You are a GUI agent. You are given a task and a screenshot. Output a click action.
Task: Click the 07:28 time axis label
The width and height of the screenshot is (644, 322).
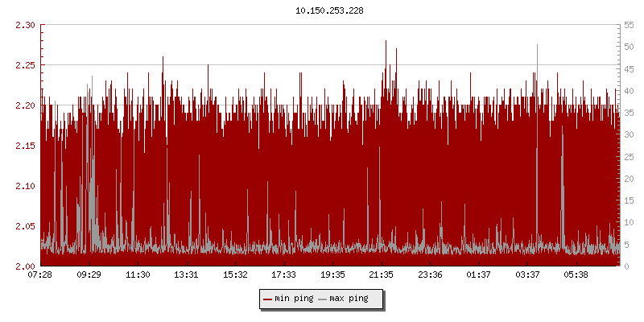click(x=40, y=275)
